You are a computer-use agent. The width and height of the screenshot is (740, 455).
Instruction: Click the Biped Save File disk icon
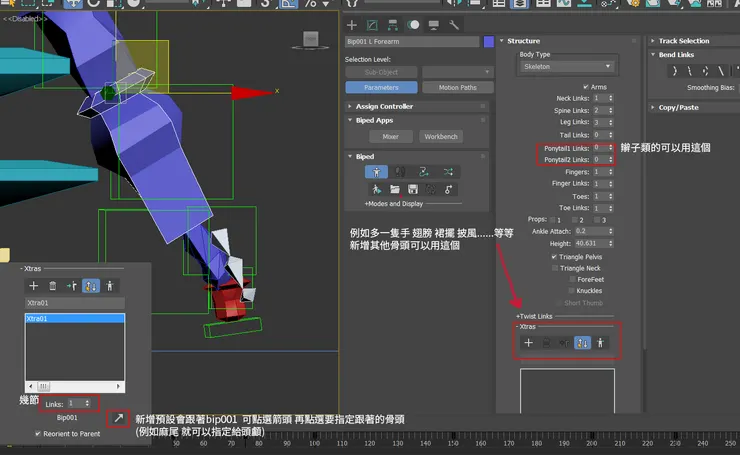pos(412,189)
